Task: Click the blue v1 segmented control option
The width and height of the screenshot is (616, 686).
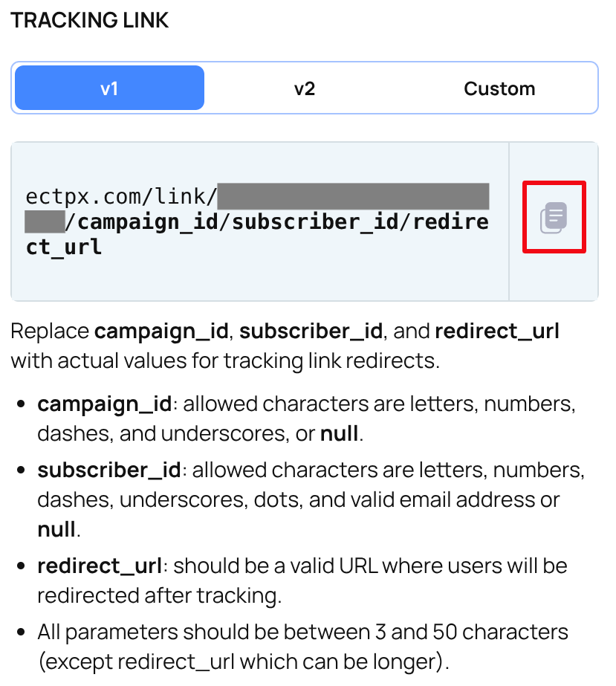Action: [108, 88]
